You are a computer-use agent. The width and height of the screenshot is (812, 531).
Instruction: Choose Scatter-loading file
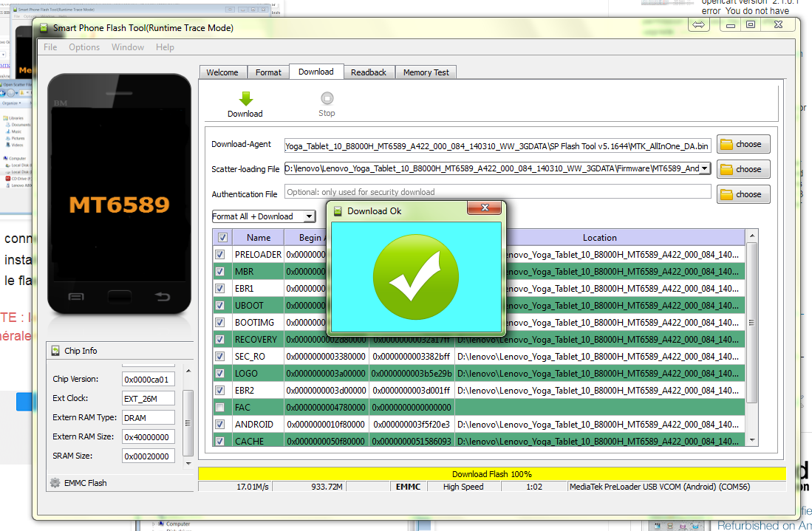point(743,169)
